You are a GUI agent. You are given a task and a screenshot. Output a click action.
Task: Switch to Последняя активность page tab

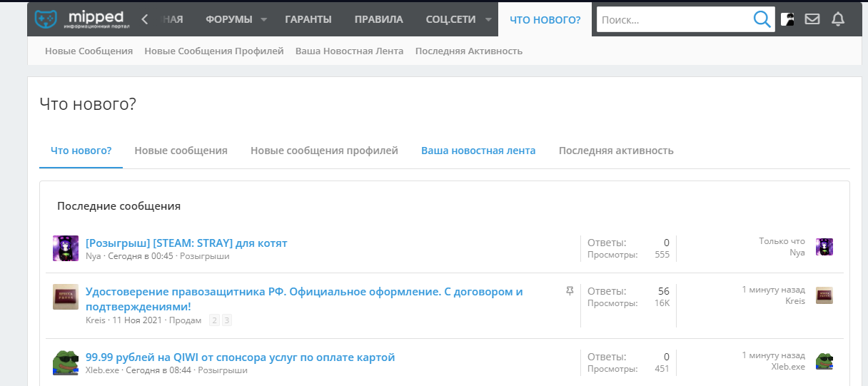coord(616,151)
